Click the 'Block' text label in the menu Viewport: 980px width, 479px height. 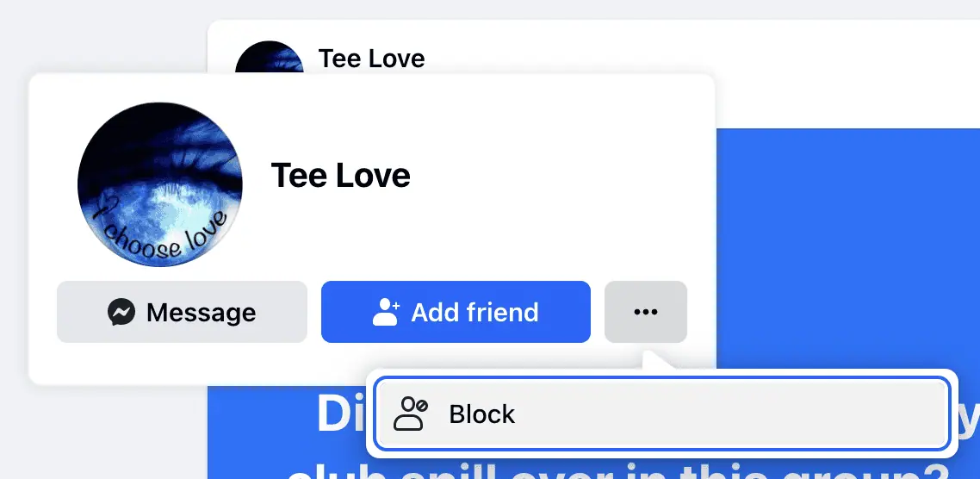click(482, 414)
